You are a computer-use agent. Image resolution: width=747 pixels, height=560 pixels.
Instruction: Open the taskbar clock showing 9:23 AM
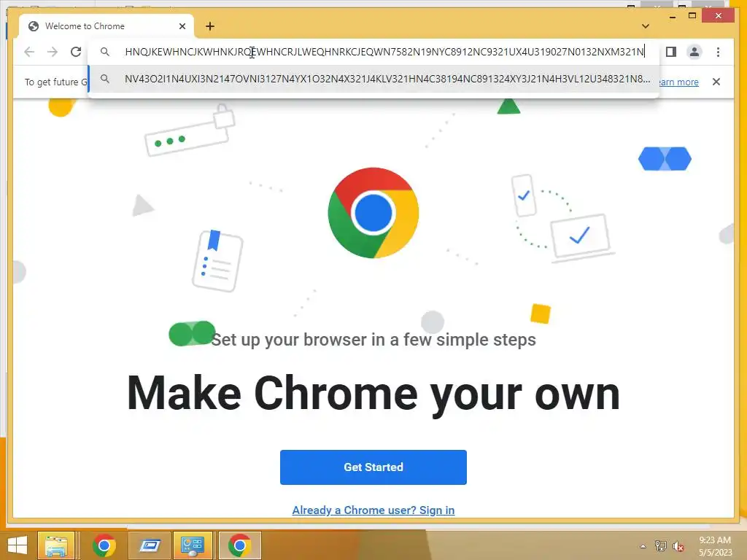[x=715, y=545]
